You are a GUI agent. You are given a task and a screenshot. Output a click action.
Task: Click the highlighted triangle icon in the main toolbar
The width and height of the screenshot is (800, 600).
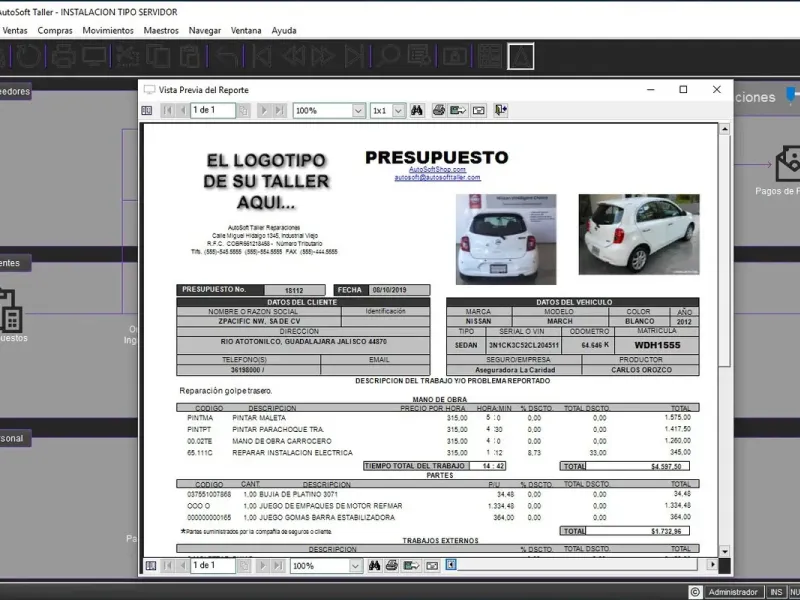pos(520,56)
